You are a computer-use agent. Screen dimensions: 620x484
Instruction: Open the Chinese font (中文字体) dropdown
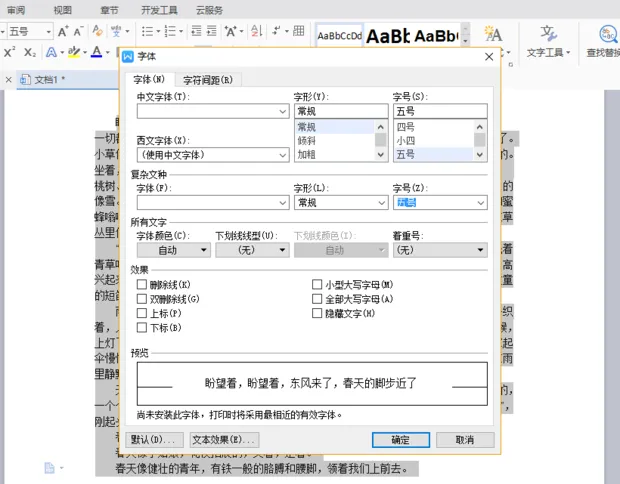click(213, 112)
